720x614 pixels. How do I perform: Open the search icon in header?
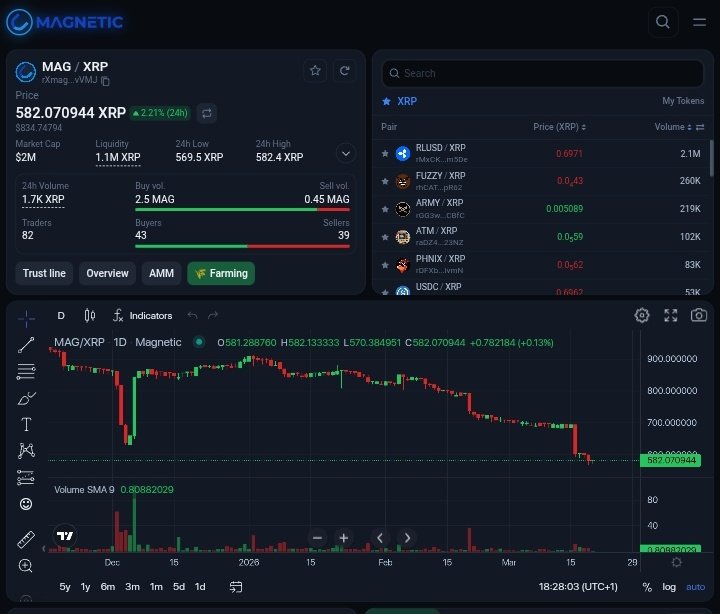tap(663, 22)
